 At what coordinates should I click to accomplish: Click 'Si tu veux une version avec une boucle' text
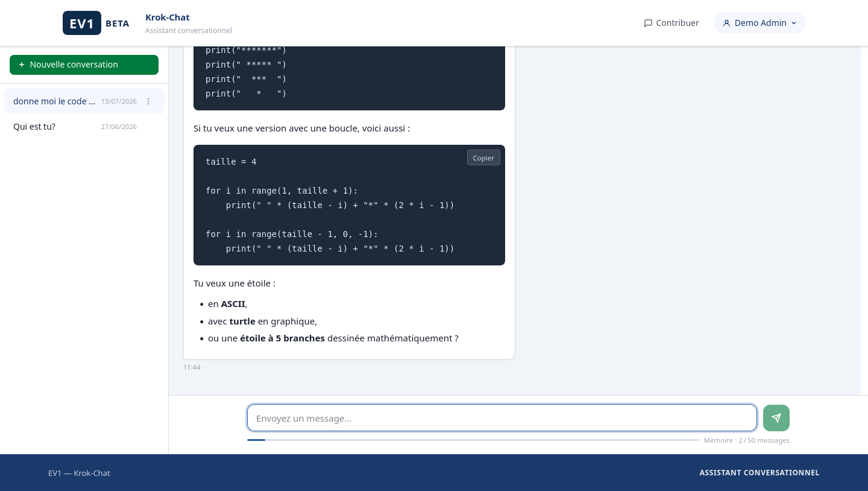click(301, 128)
